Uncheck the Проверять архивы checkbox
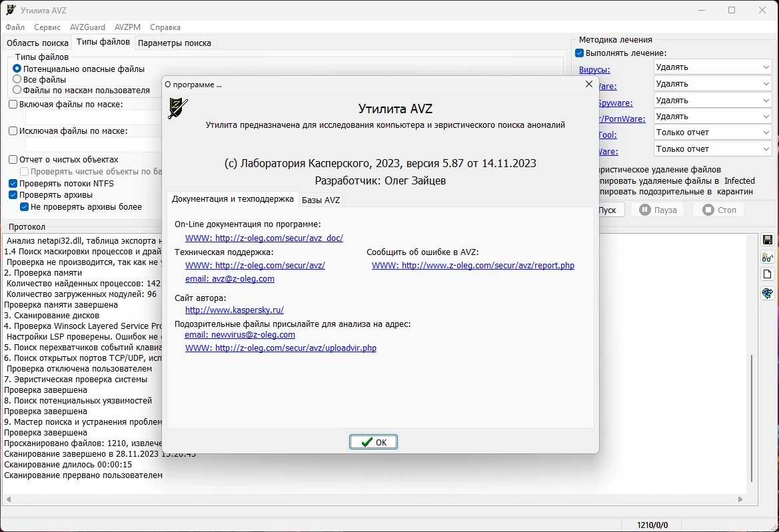 [13, 194]
